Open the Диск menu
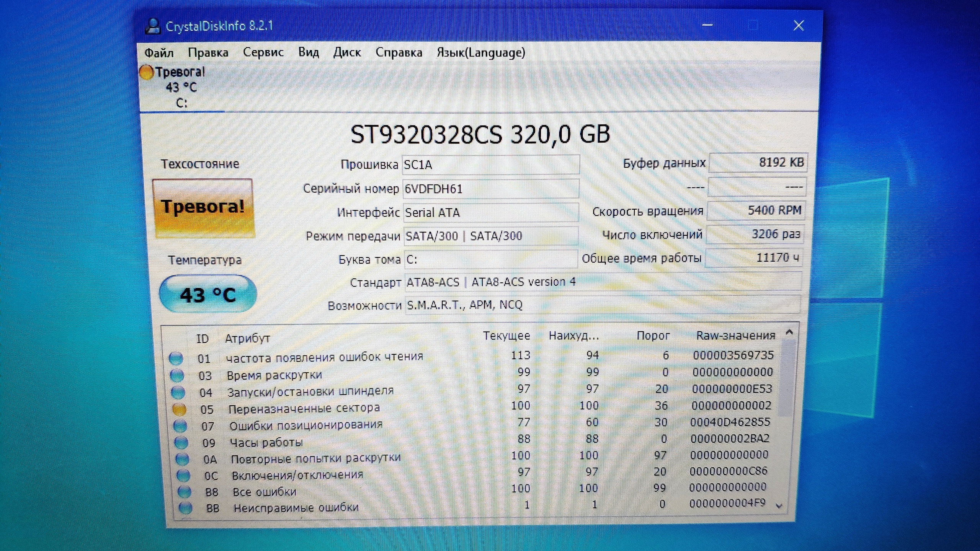 [x=347, y=52]
